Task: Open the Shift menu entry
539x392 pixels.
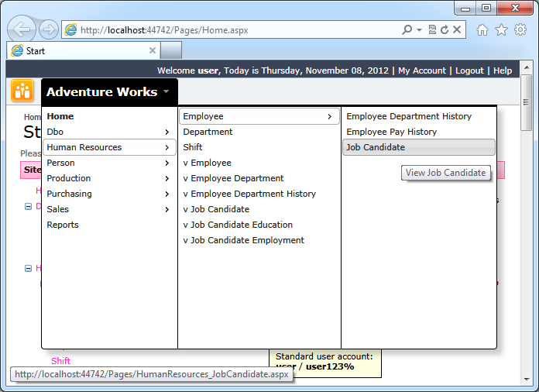Action: click(x=259, y=147)
